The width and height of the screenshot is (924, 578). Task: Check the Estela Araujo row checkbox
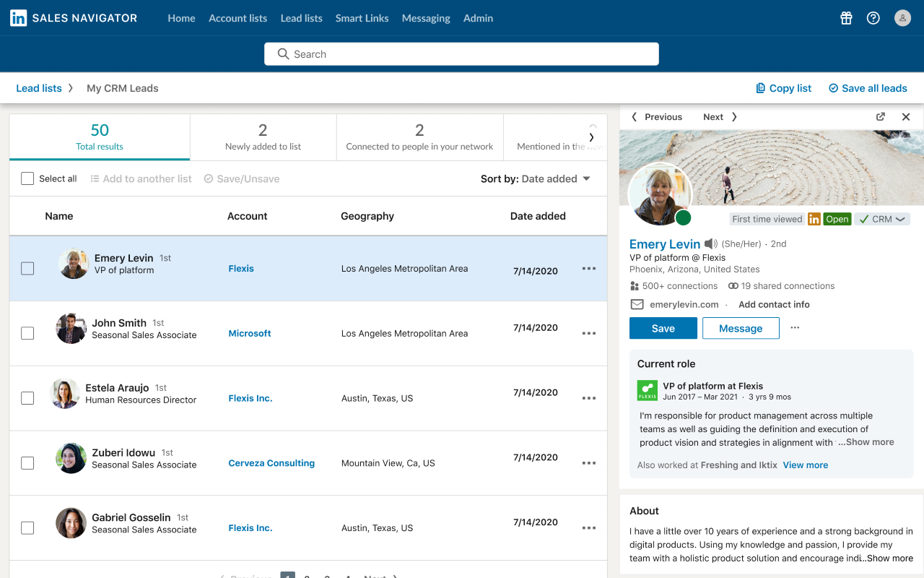27,398
